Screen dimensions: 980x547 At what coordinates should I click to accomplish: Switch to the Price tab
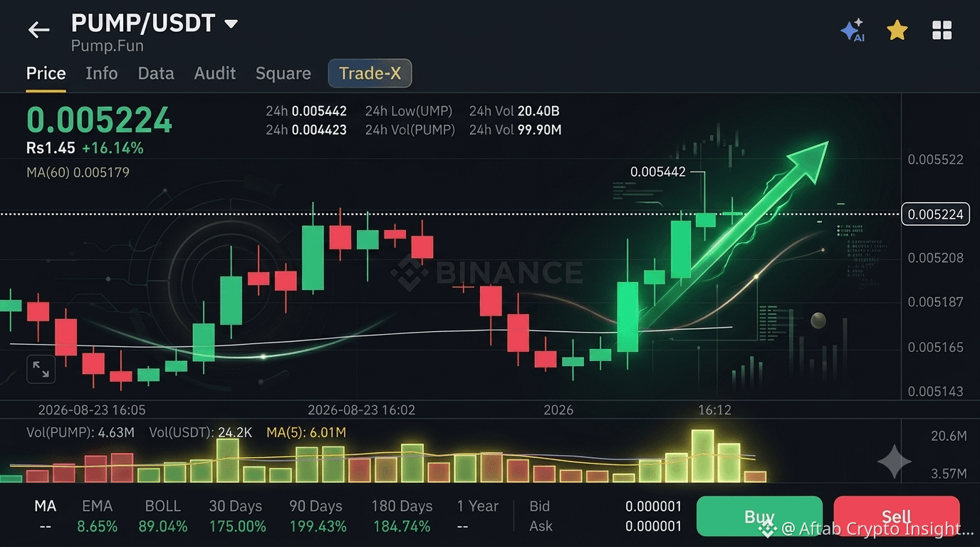pyautogui.click(x=46, y=73)
